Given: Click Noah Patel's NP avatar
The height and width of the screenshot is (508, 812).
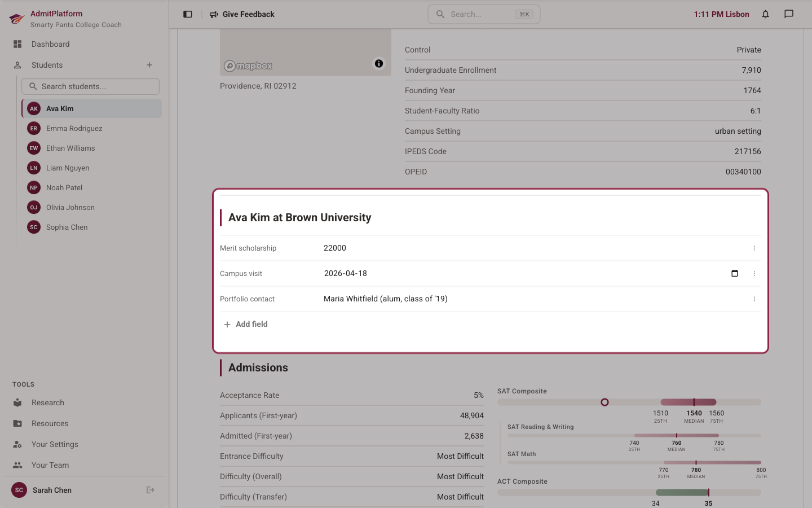Looking at the screenshot, I should tap(34, 187).
